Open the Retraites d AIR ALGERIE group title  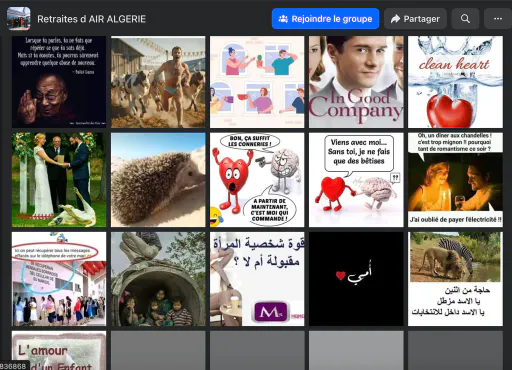pyautogui.click(x=91, y=19)
